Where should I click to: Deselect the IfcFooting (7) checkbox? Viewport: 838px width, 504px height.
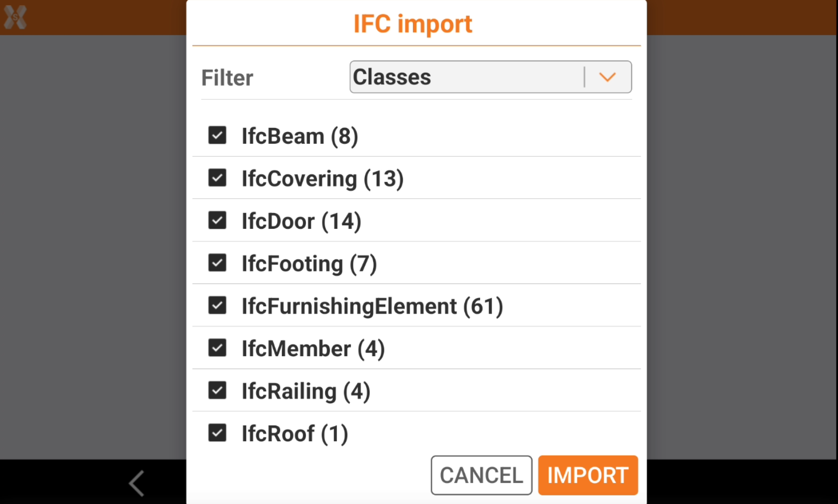[217, 263]
